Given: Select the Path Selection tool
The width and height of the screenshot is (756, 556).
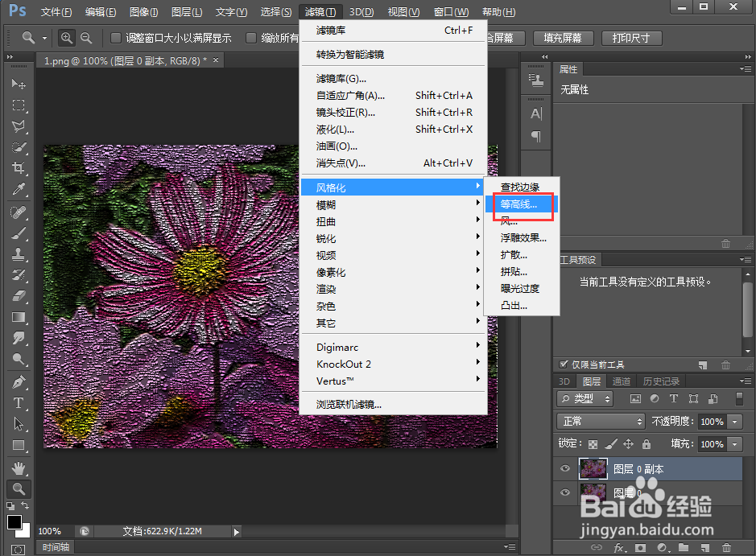Looking at the screenshot, I should pyautogui.click(x=19, y=424).
